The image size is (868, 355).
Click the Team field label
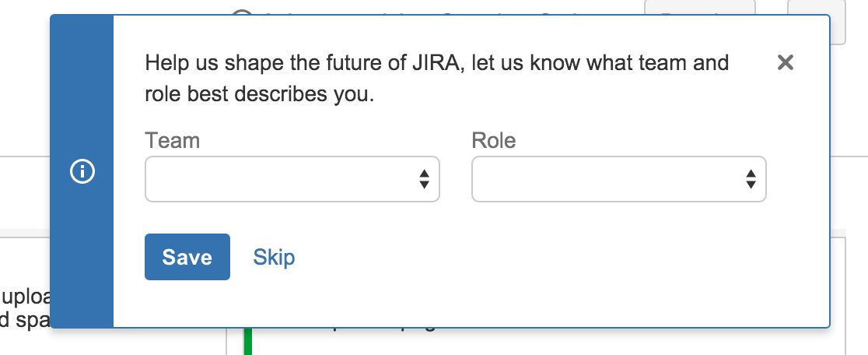(x=172, y=141)
